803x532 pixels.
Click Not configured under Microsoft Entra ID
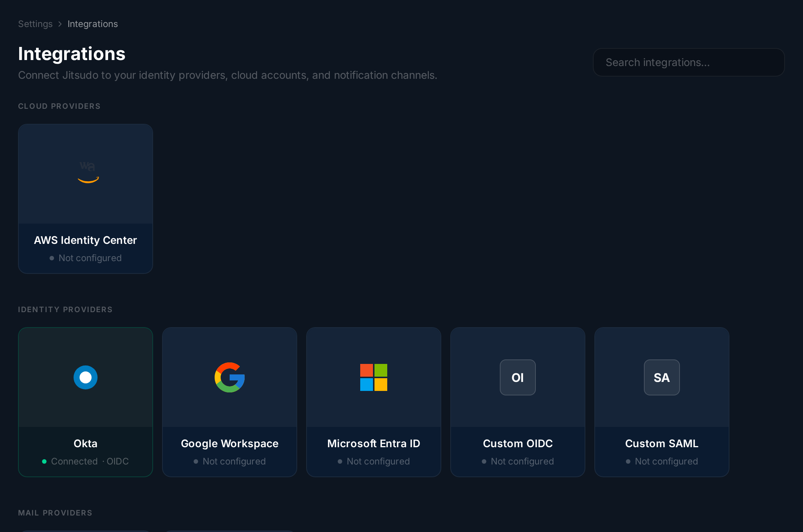tap(374, 461)
